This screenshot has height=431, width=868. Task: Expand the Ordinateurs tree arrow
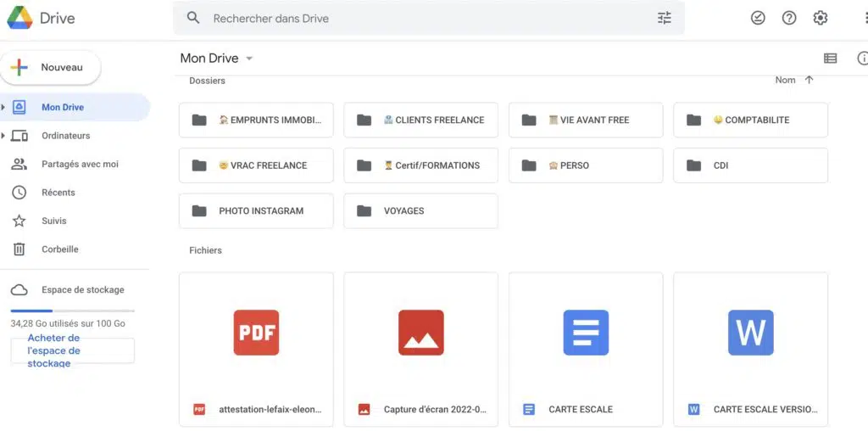pos(3,136)
